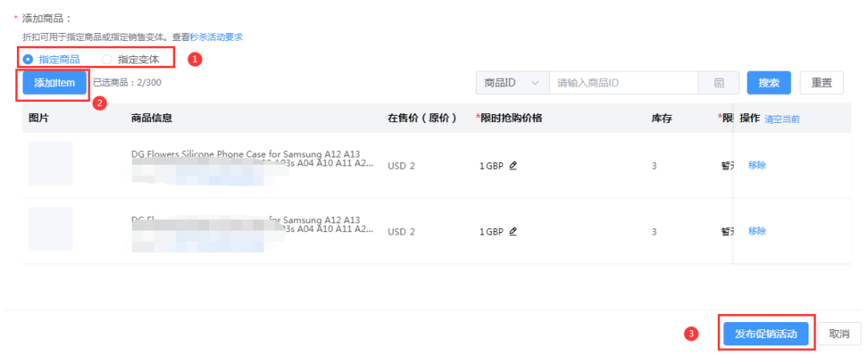
Task: Click the 取消 button
Action: click(839, 334)
